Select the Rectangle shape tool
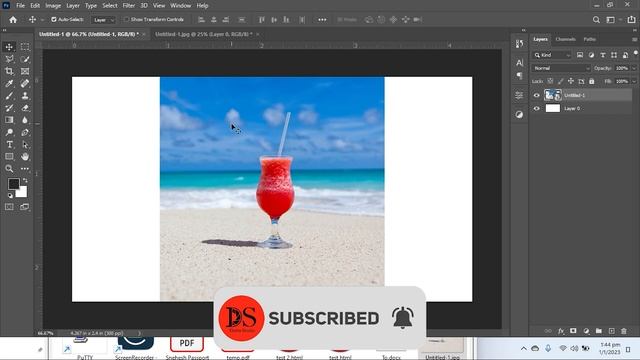Viewport: 640px width, 360px height. 9,157
